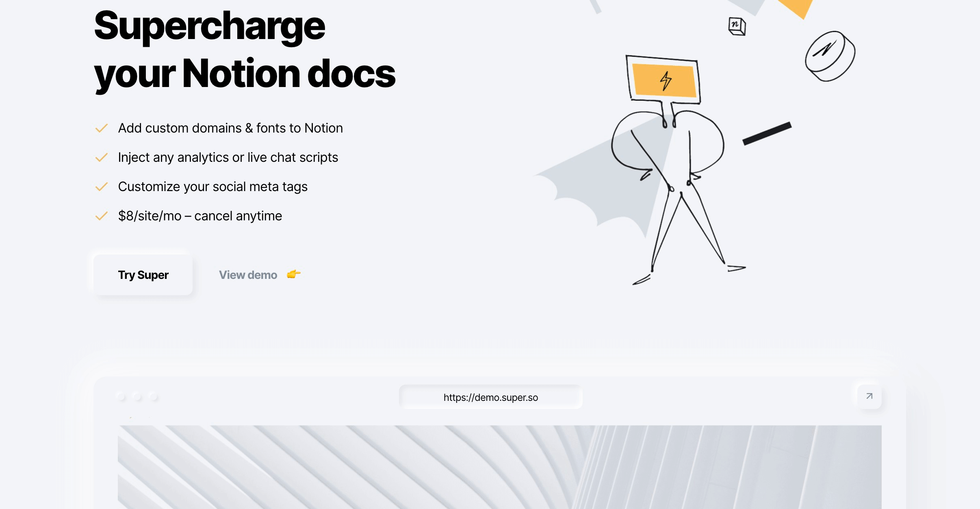Click the demo preview architecture image

click(x=500, y=467)
